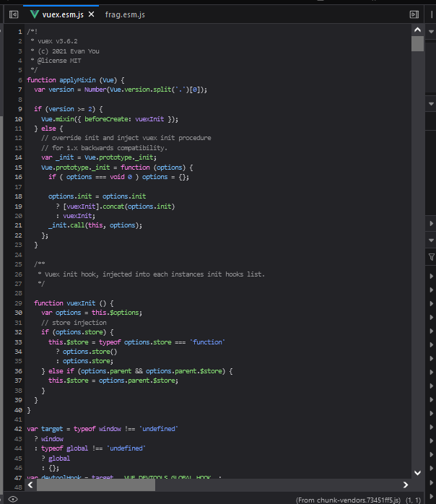Close the vuex.esm.js tab

click(x=91, y=14)
